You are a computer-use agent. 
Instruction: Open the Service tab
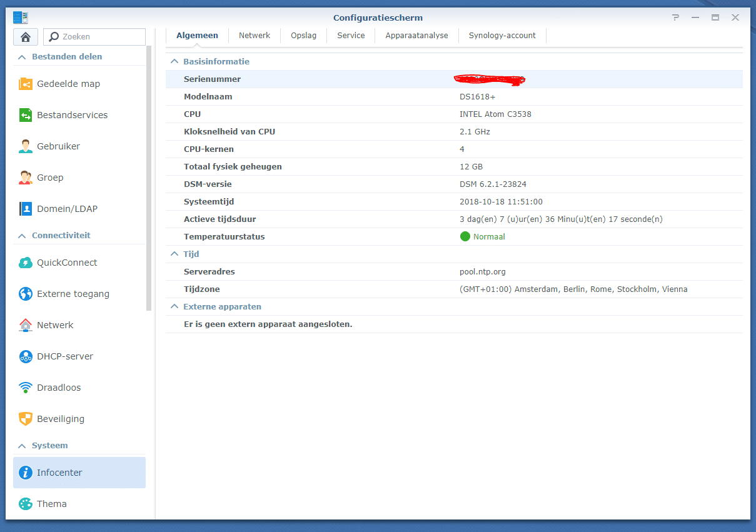pos(351,36)
